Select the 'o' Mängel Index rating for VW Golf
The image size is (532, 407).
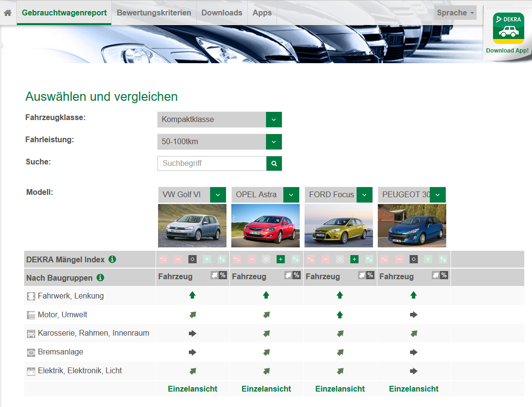(192, 259)
